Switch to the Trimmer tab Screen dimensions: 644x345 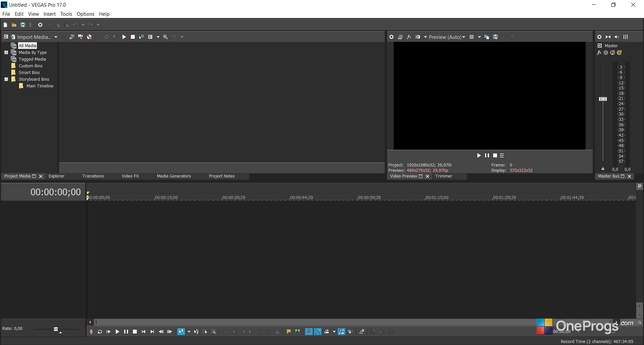(x=444, y=176)
